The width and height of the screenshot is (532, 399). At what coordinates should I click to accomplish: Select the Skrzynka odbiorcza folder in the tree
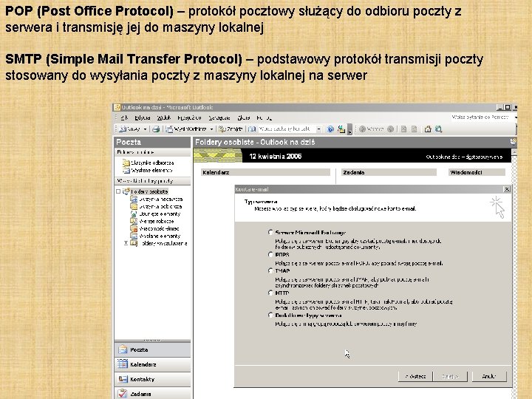[x=156, y=206]
